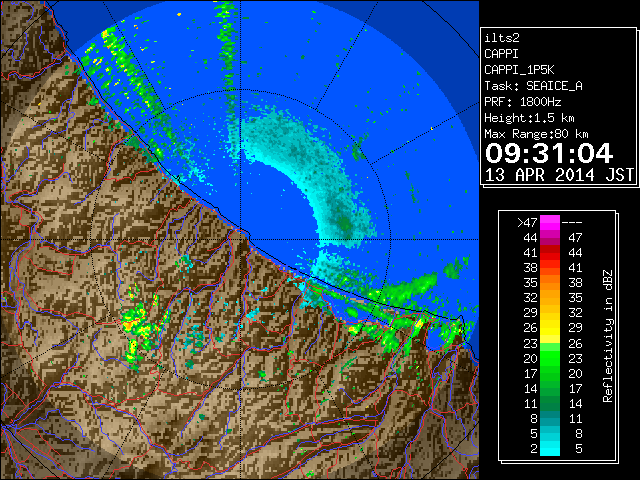Click the Task: SEAICE_A line
The width and height of the screenshot is (640, 480).
533,86
